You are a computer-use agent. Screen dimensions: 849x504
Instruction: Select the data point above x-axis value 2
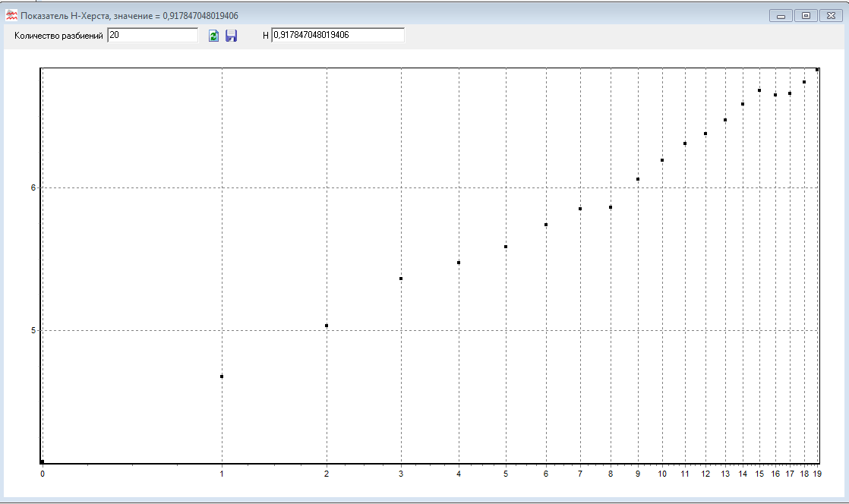point(327,326)
